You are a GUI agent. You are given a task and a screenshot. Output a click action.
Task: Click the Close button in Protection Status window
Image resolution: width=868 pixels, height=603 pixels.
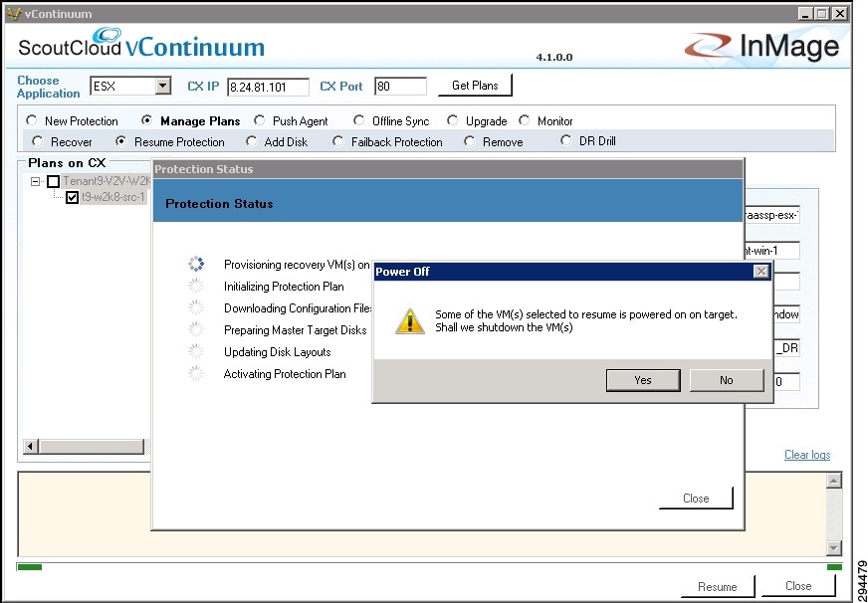point(696,498)
